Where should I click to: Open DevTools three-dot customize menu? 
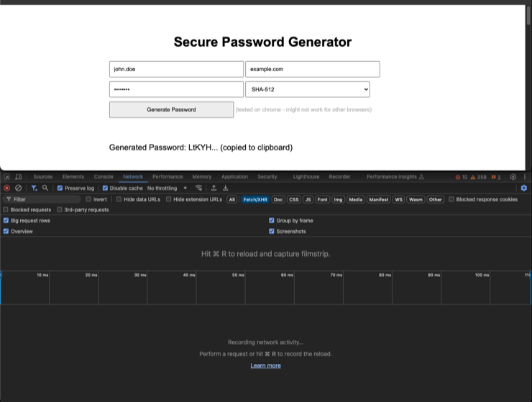525,177
